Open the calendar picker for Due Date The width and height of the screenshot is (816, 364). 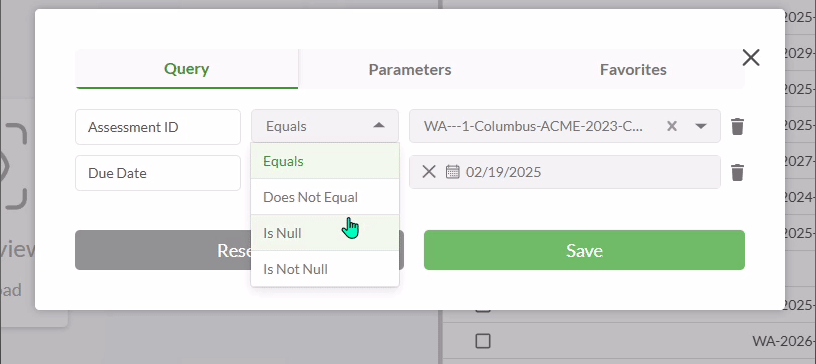(453, 172)
